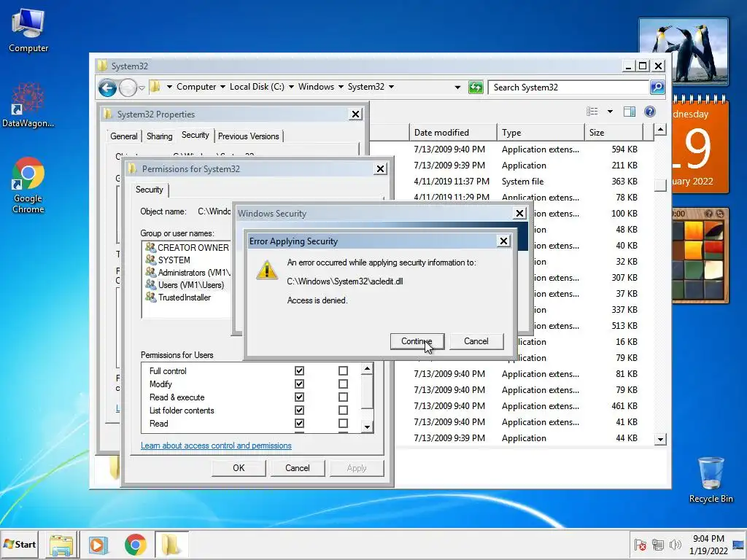Click the file list scroll up arrow
Image resolution: width=747 pixels, height=560 pixels.
660,130
